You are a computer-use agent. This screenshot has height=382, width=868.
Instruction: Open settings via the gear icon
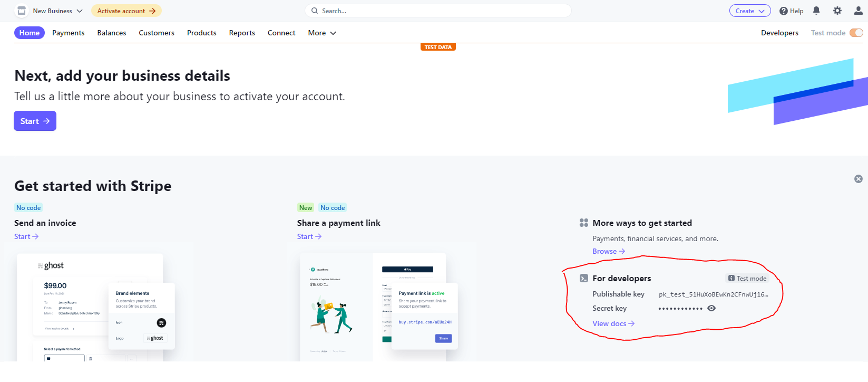point(837,11)
